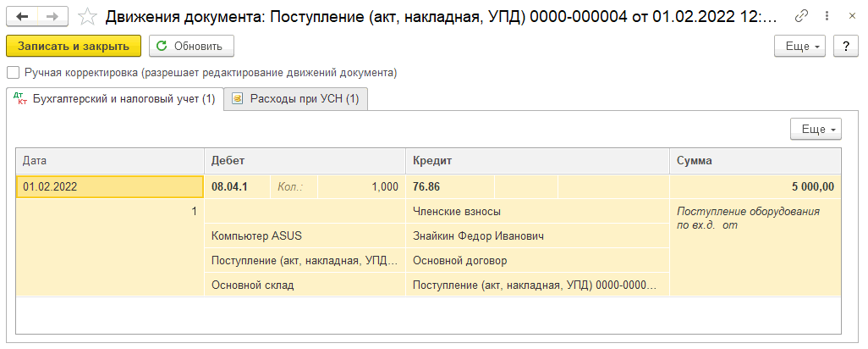Add document to favorites with star icon

coord(87,16)
